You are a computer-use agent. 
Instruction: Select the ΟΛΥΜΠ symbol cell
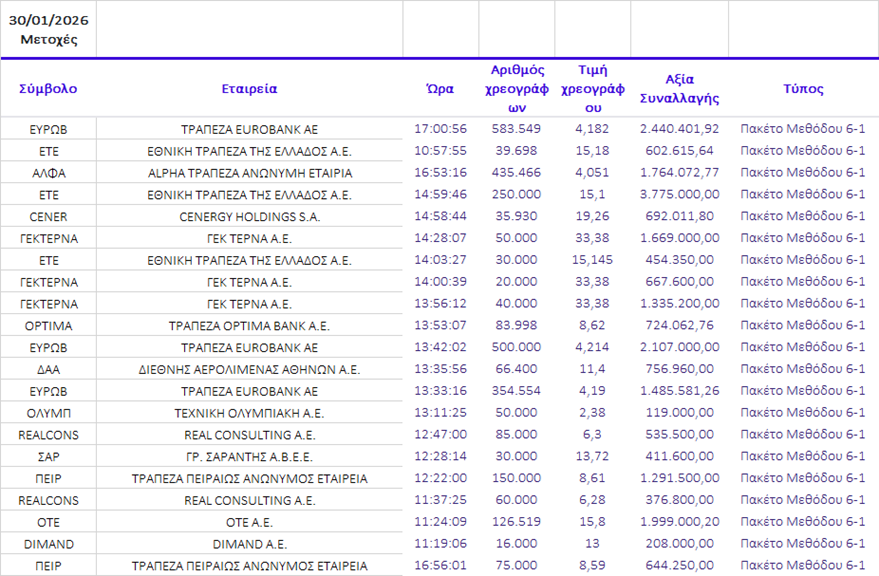48,413
